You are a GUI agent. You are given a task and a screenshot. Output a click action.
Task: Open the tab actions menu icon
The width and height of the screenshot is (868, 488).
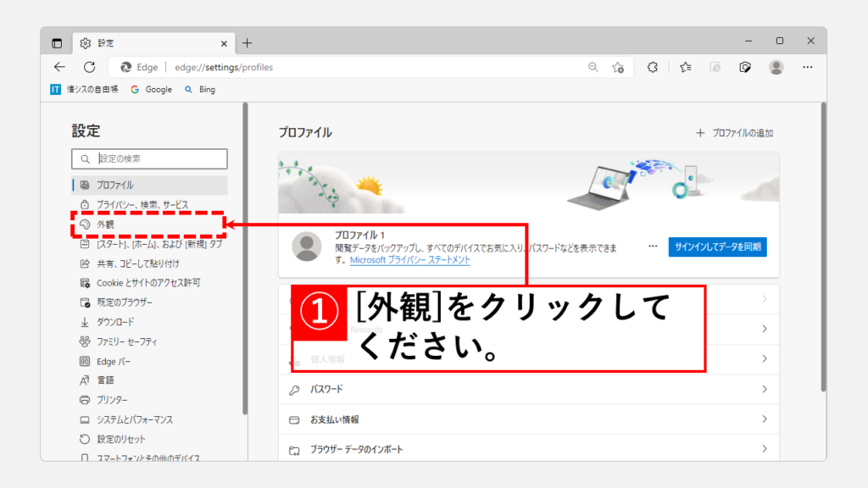tap(57, 42)
